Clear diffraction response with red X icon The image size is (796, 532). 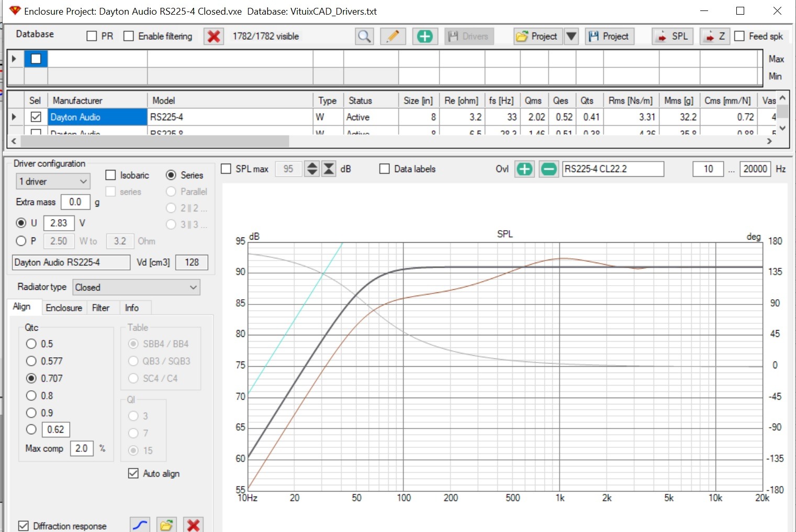193,525
